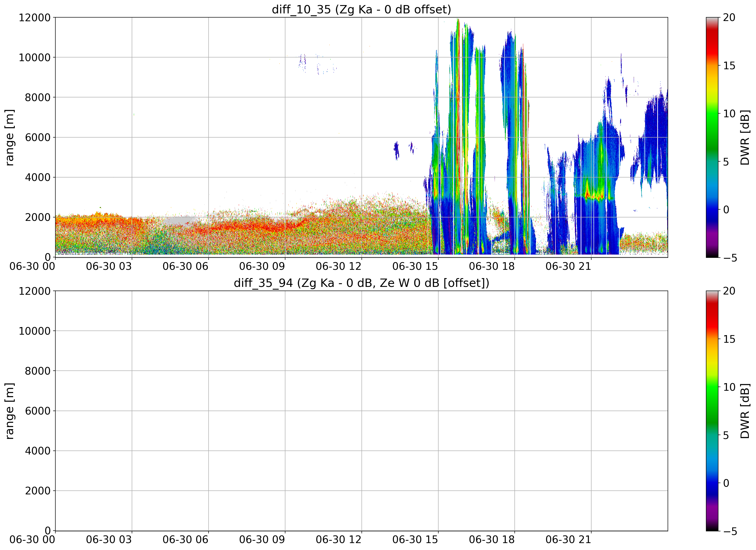The image size is (756, 550).
Task: Click the 06-30 21 tick label on top plot
Action: click(568, 266)
